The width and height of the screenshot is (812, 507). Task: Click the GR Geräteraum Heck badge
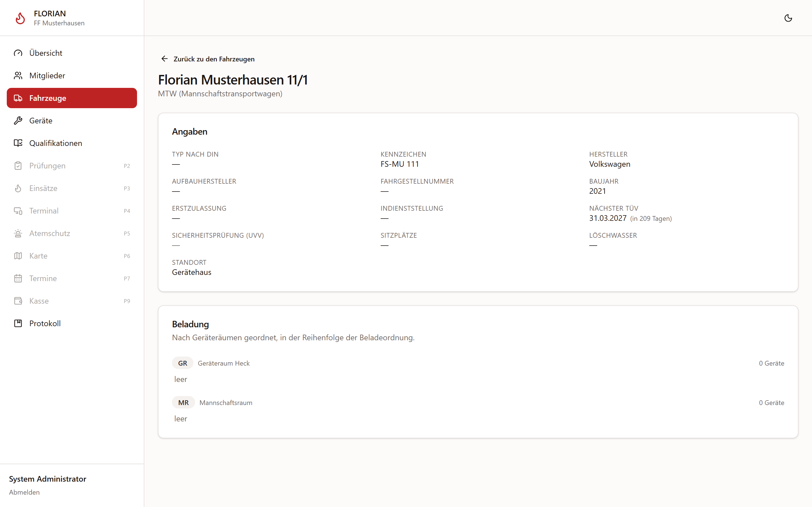[x=182, y=363]
